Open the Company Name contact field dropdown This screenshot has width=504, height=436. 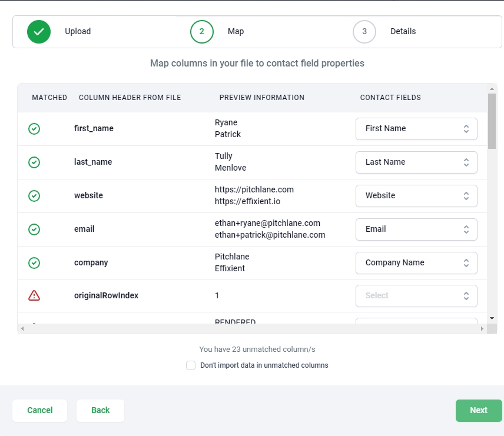click(x=416, y=263)
